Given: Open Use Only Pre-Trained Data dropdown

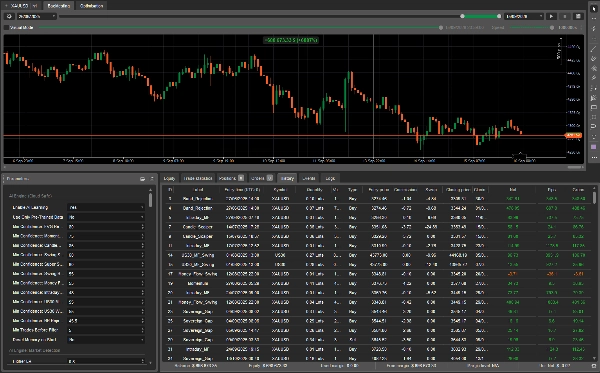Looking at the screenshot, I should pyautogui.click(x=106, y=217).
